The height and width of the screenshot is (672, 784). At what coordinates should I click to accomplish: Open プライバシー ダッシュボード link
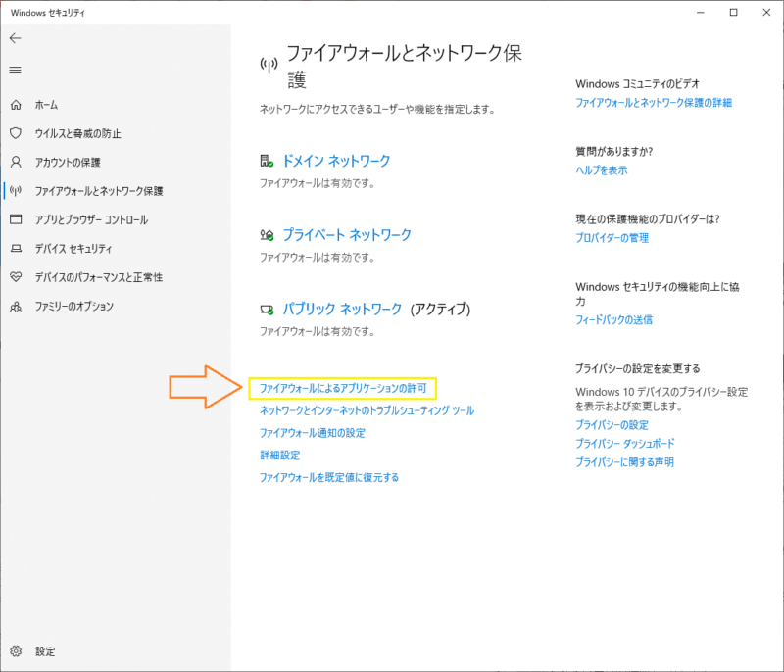click(x=625, y=444)
